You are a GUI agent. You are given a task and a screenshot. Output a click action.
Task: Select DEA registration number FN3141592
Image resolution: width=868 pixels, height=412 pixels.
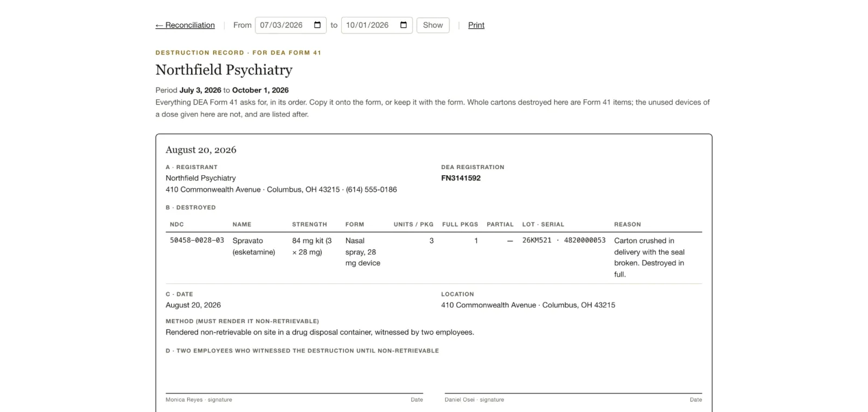(461, 178)
